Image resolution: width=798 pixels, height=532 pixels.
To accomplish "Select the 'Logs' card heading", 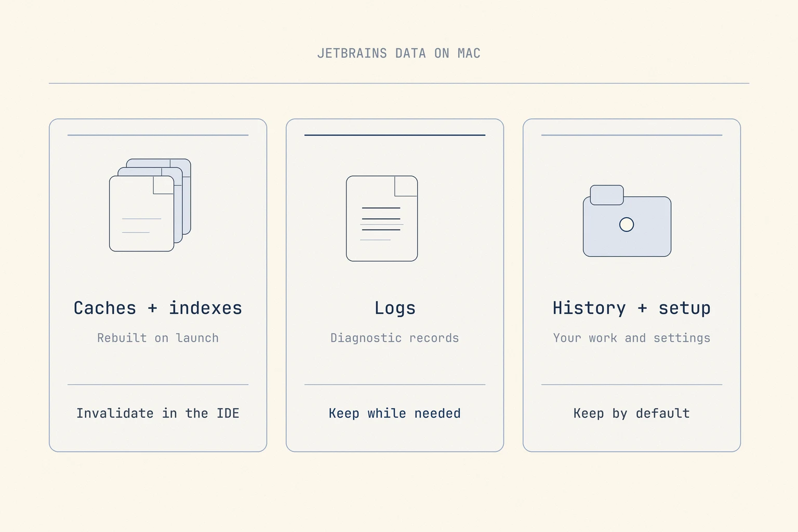I will (x=395, y=309).
